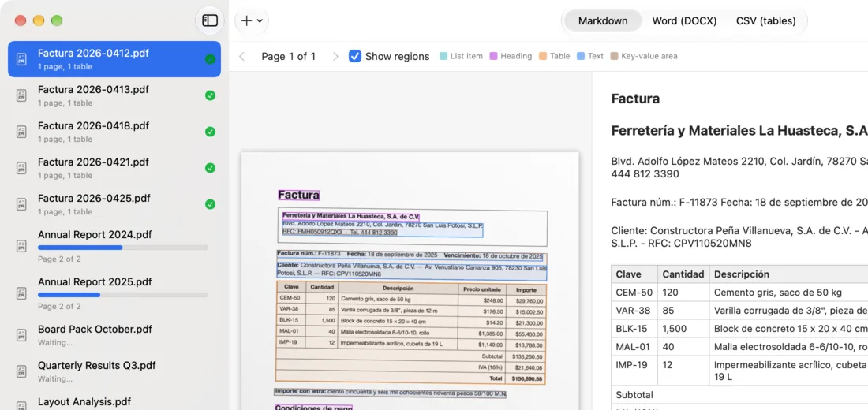Switch to the Markdown output tab

(x=603, y=21)
